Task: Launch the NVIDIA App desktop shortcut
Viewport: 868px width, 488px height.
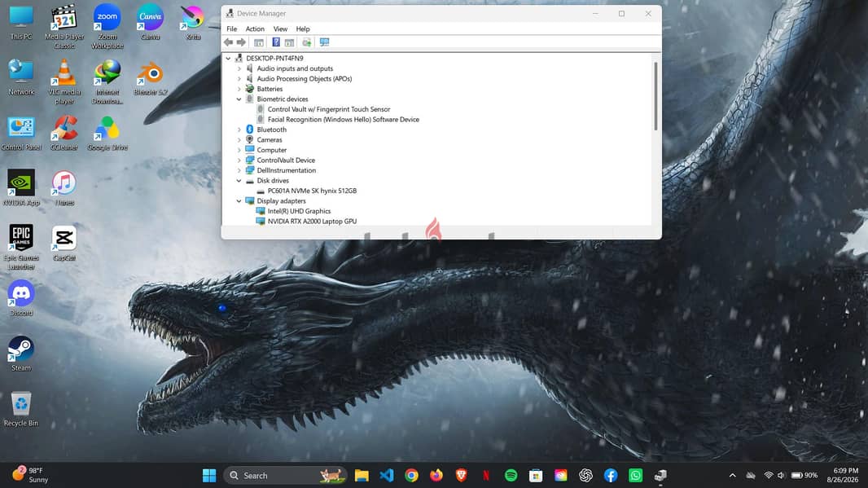Action: (x=21, y=187)
